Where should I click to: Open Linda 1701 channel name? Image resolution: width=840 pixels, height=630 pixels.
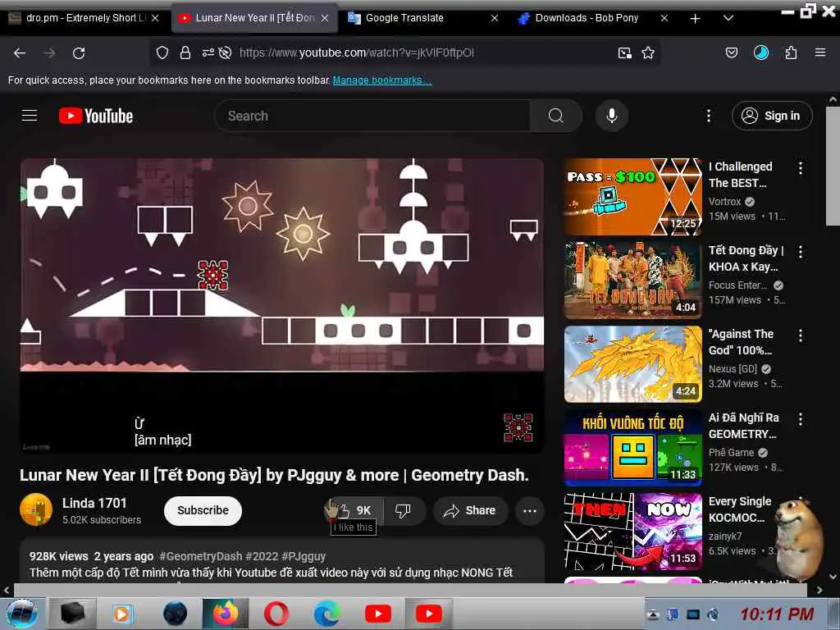tap(94, 503)
